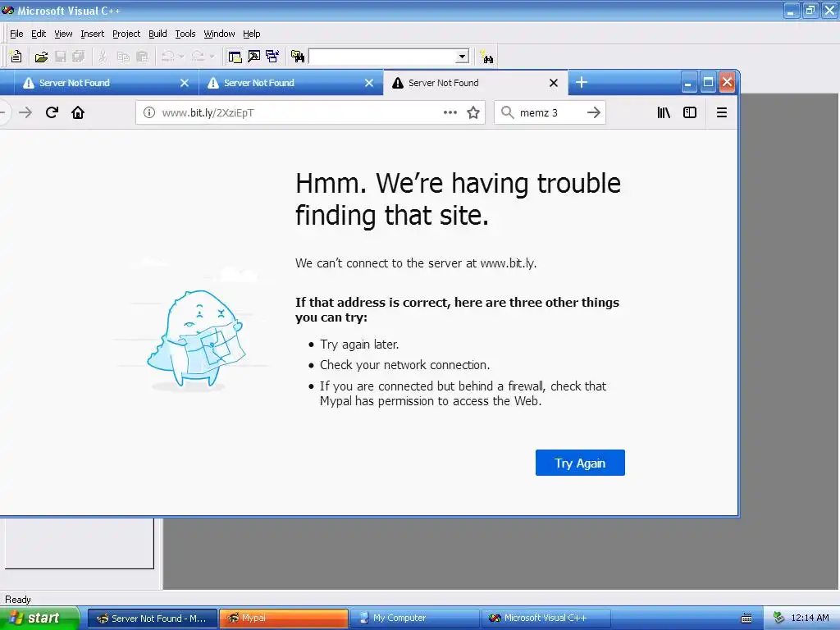Click the Copy icon in Visual C++ toolbar
The image size is (840, 630).
[x=123, y=57]
